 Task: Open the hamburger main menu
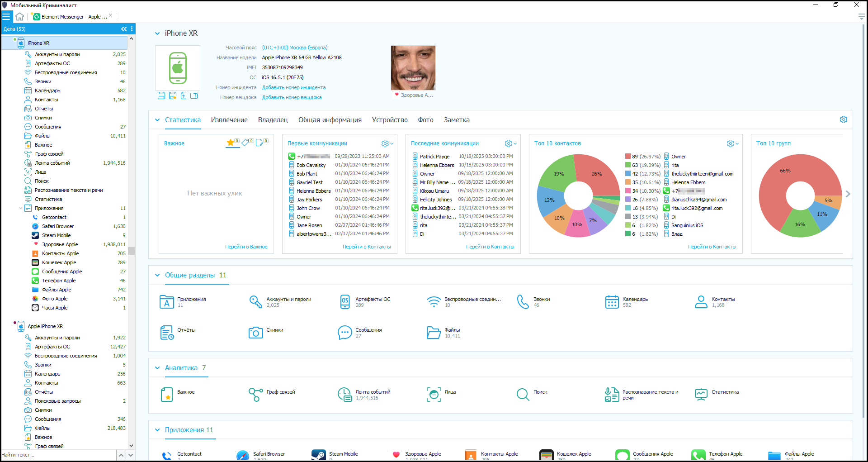point(6,17)
